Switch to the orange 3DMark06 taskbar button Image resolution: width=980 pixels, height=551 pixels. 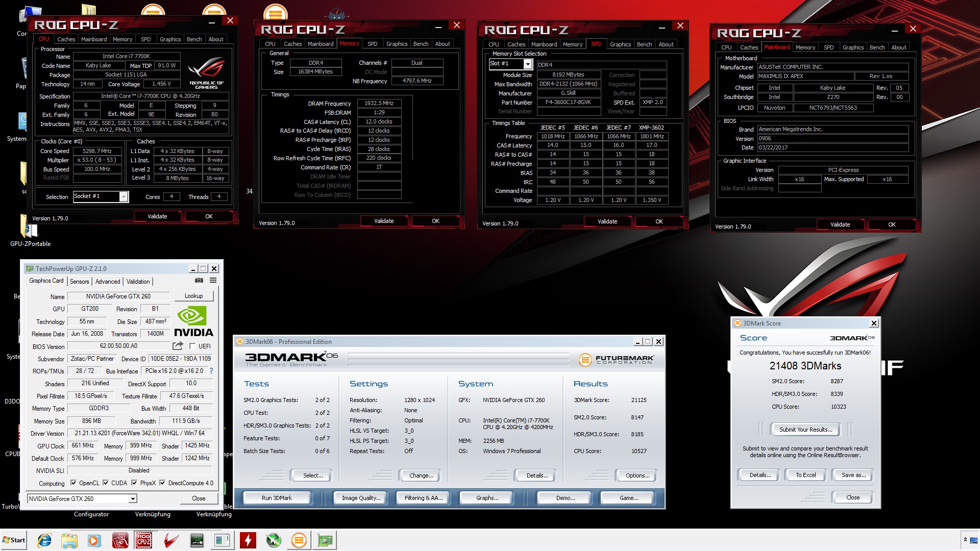299,540
